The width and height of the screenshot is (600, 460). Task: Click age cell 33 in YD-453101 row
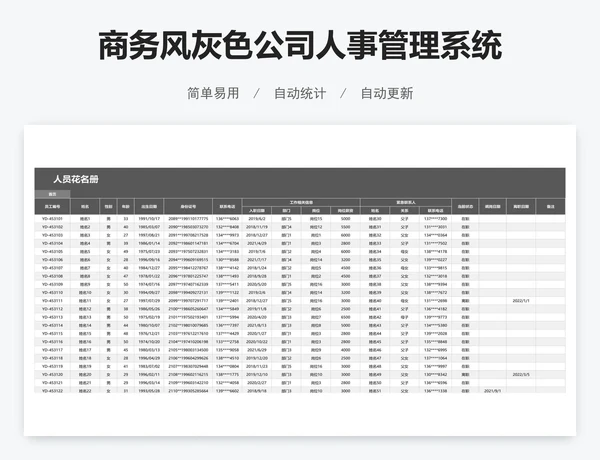click(x=126, y=219)
